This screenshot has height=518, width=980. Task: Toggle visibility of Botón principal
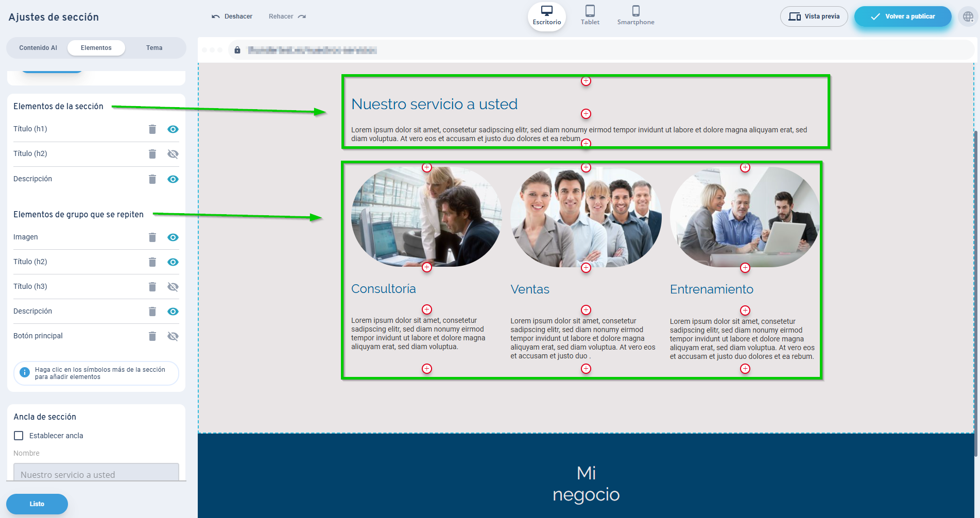173,336
